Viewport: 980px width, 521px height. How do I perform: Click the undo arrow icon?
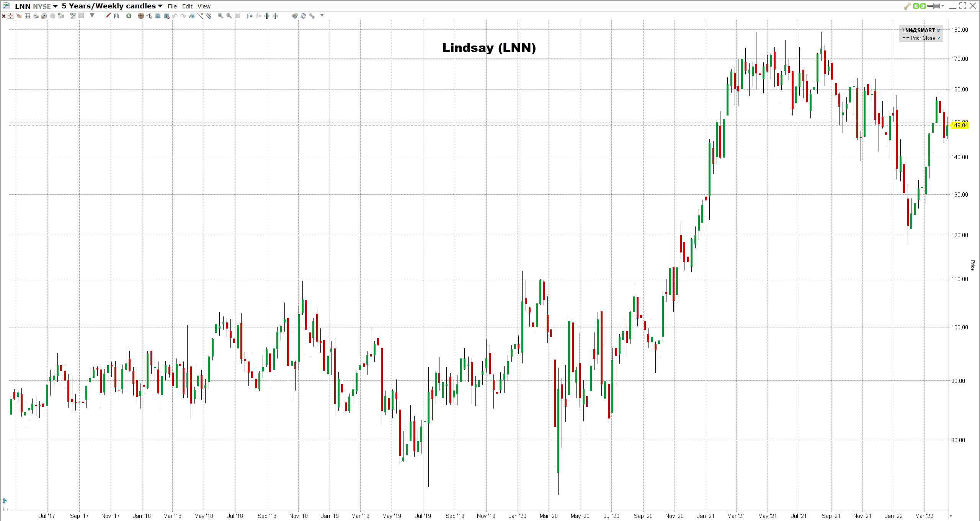click(175, 16)
